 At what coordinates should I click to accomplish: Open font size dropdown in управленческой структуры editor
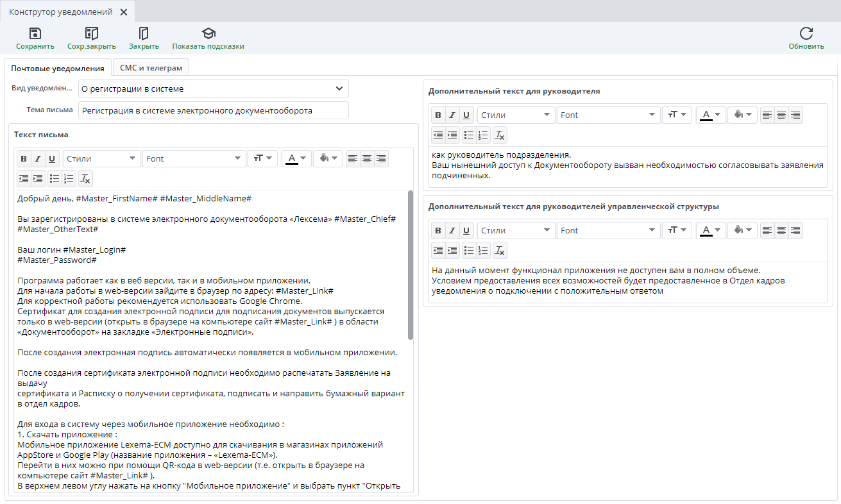point(677,230)
